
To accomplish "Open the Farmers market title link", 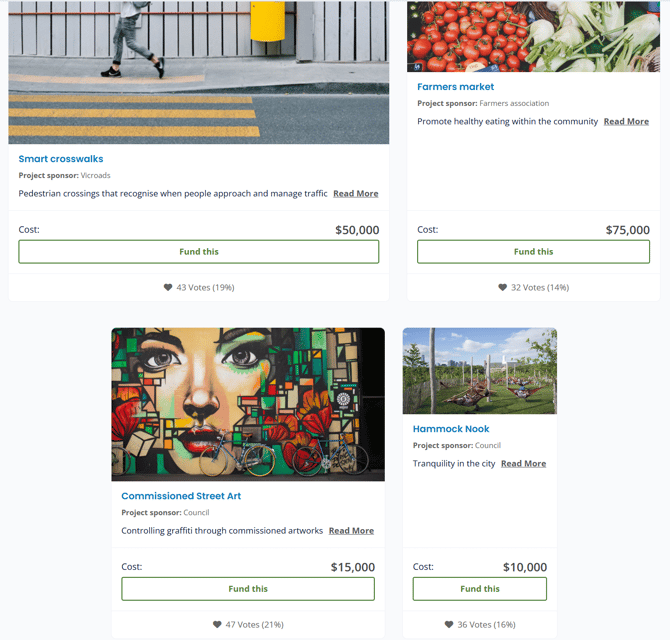I will 455,87.
